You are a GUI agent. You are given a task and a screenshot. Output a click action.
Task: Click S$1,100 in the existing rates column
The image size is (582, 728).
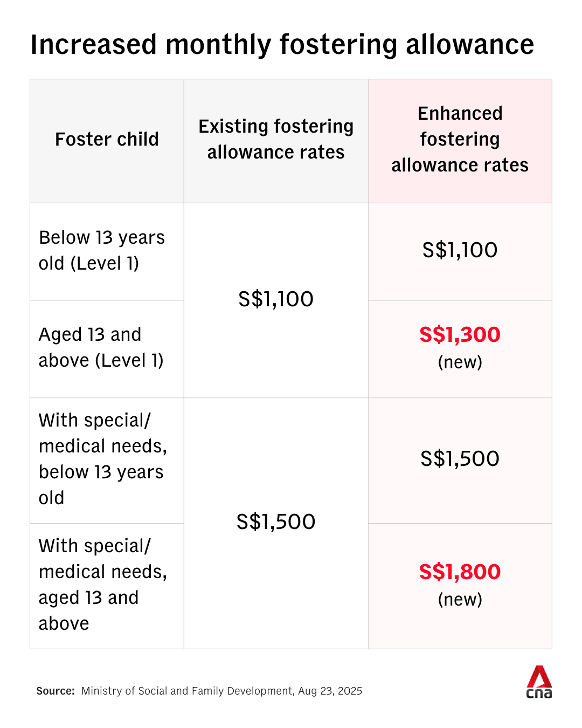point(276,299)
